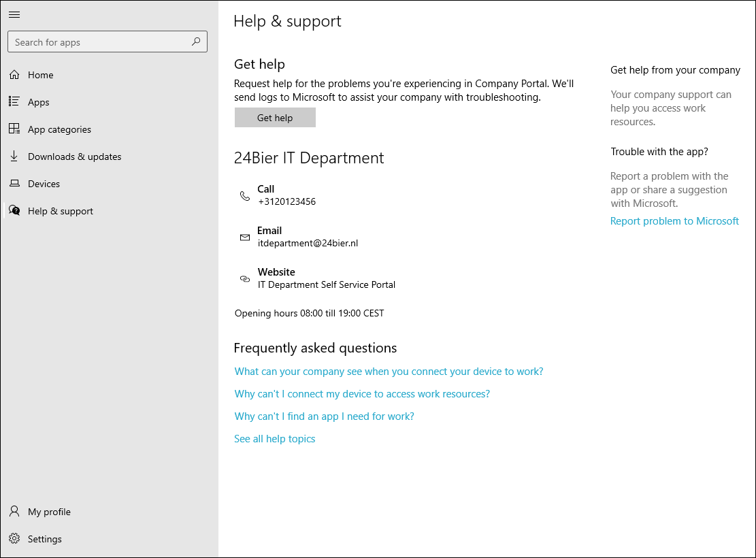Open Apps in the sidebar
Viewport: 756px width, 558px height.
coord(110,102)
